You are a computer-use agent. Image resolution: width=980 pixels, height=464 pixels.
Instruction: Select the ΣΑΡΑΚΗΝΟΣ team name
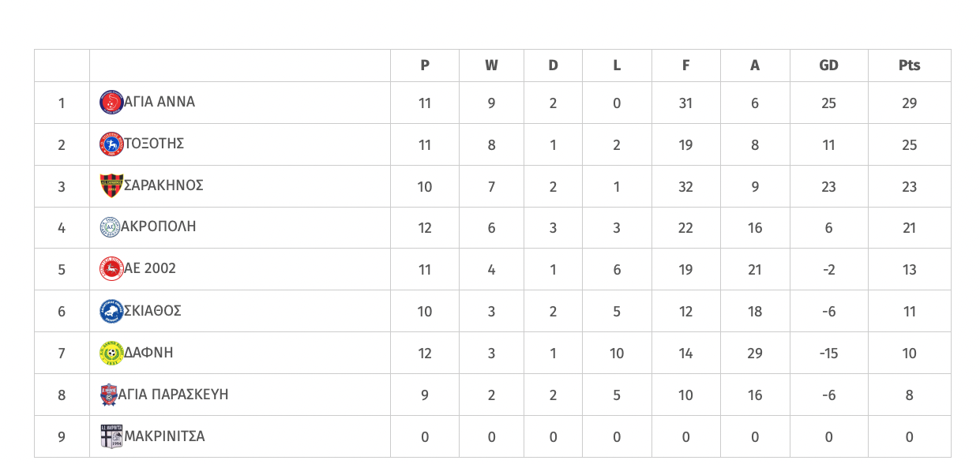[x=163, y=185]
